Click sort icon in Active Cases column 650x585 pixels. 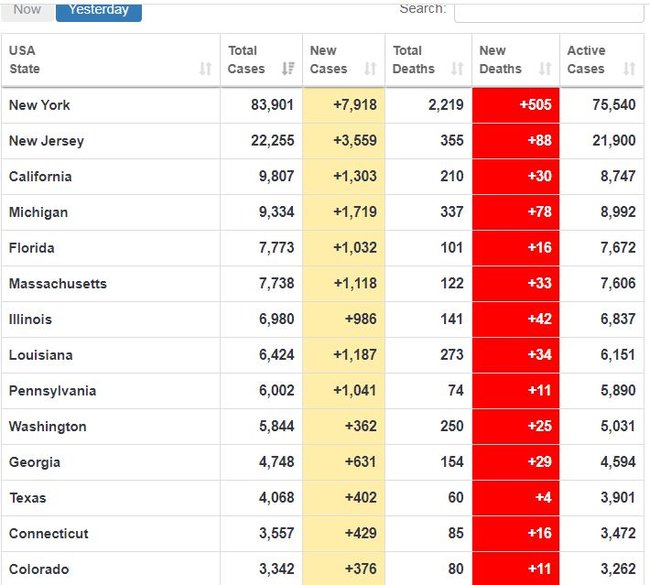click(x=629, y=69)
